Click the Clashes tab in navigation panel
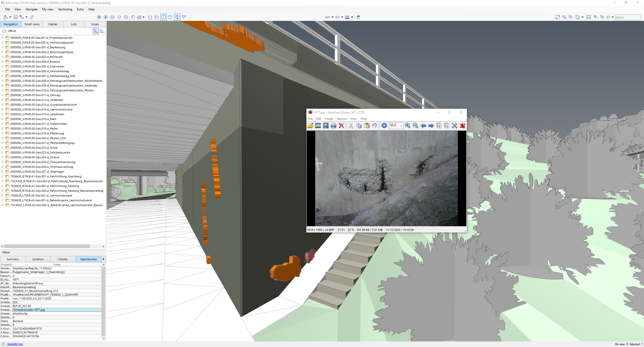Image resolution: width=644 pixels, height=347 pixels. tap(53, 24)
